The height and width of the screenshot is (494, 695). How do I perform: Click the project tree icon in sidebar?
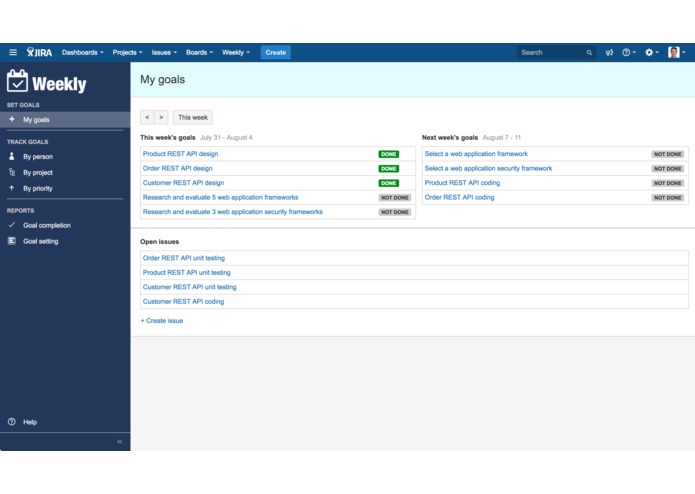click(x=12, y=172)
